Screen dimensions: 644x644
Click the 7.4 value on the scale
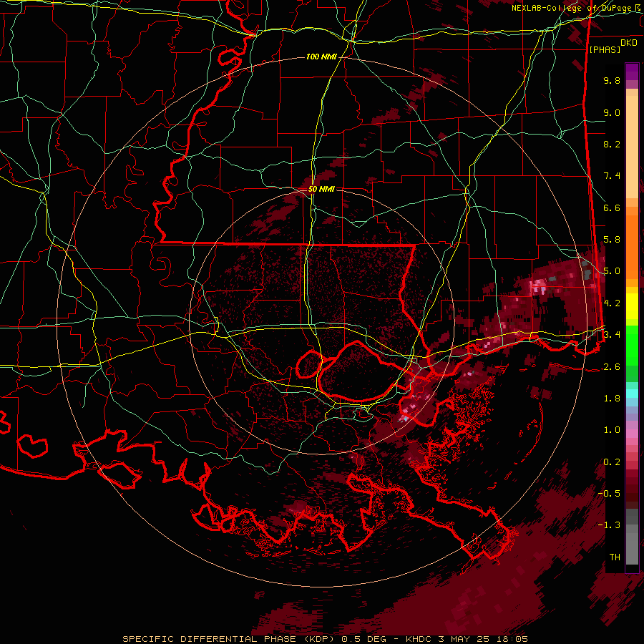tap(612, 176)
